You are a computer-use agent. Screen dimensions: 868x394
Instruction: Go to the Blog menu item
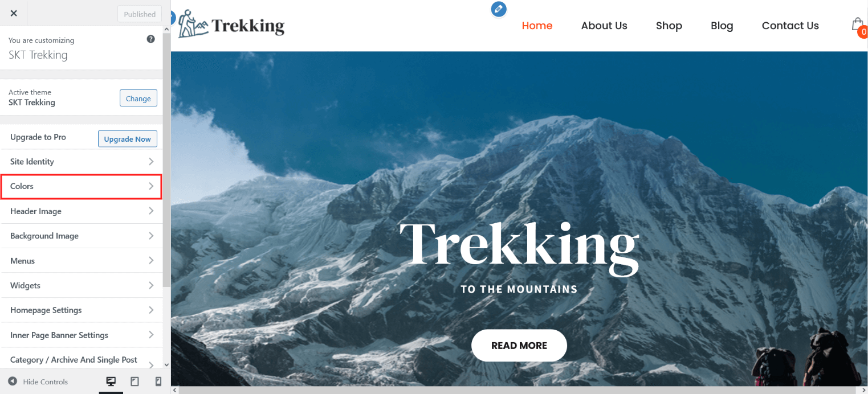click(x=722, y=26)
